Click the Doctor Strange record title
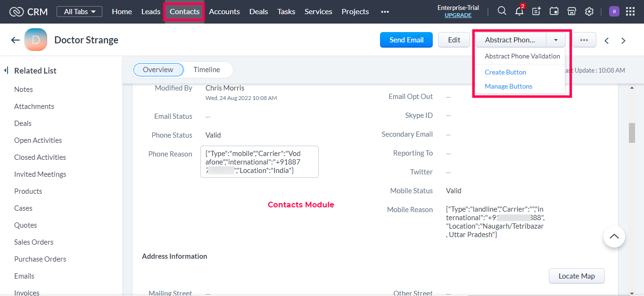Viewport: 644px width, 296px height. (86, 40)
